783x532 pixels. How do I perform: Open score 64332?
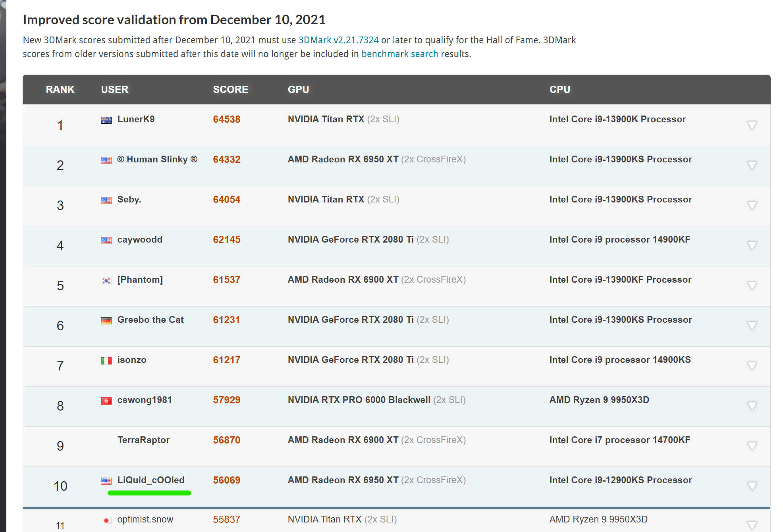pos(227,159)
